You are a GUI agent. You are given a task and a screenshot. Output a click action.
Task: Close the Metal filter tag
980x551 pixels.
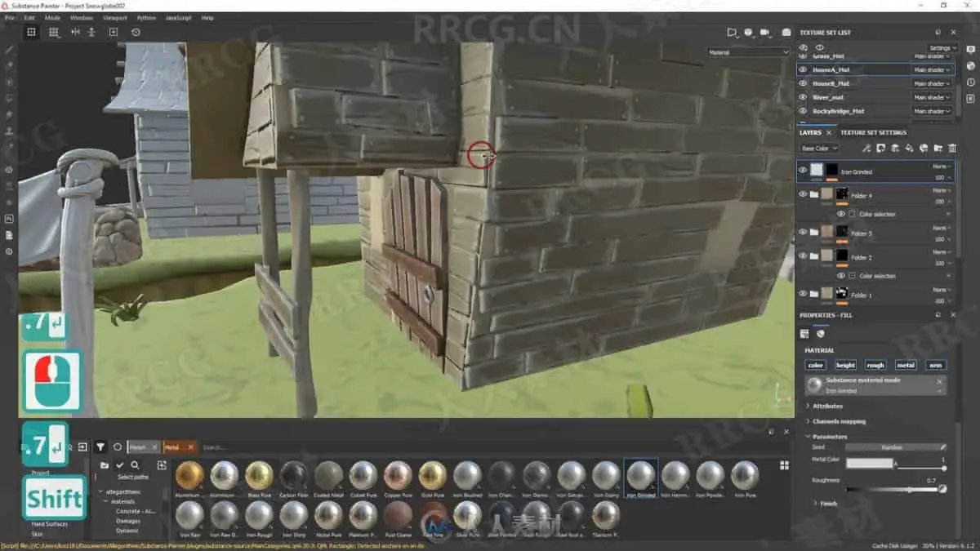[190, 447]
